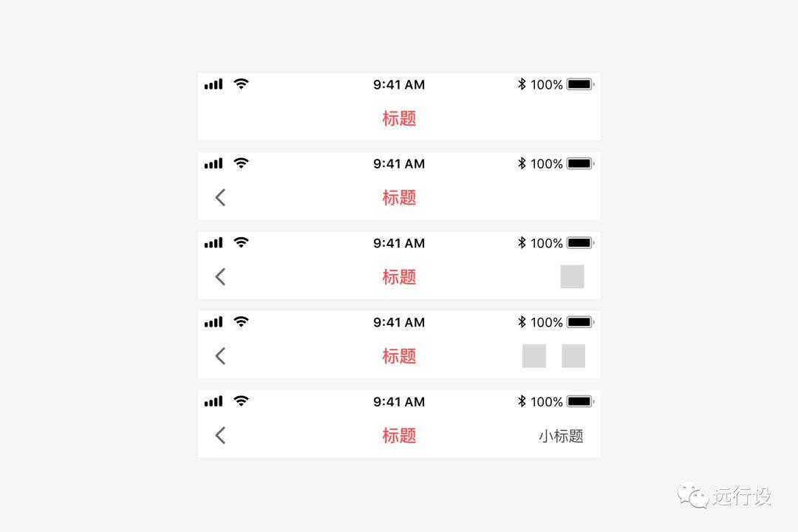Click the Wi-Fi icon in the topmost status bar
The height and width of the screenshot is (532, 798).
pos(241,84)
